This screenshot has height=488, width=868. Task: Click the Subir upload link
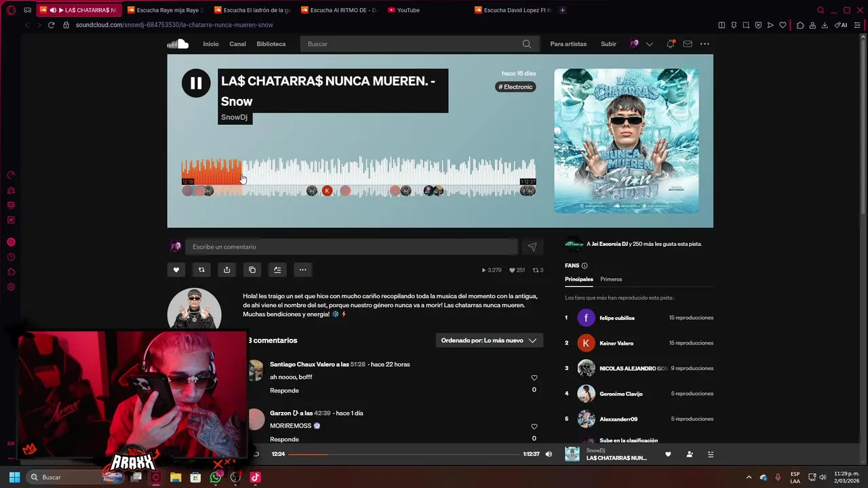point(608,44)
